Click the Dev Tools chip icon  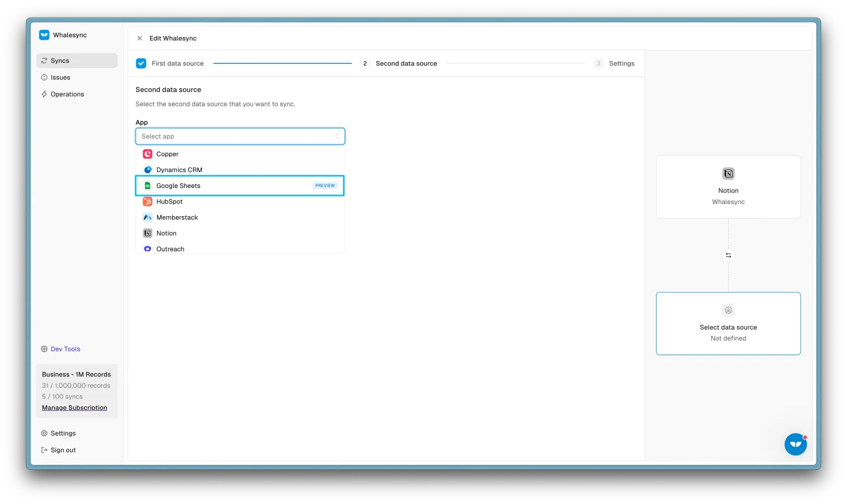[44, 349]
